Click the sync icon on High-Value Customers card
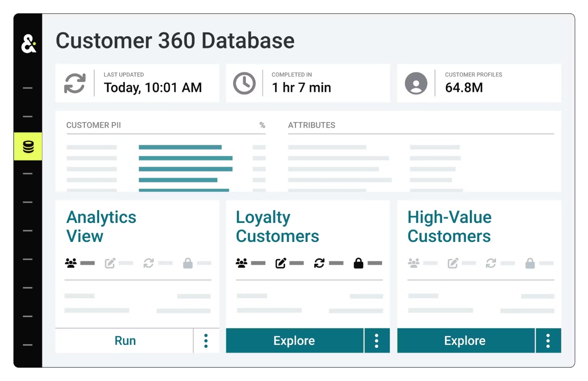 click(x=491, y=263)
